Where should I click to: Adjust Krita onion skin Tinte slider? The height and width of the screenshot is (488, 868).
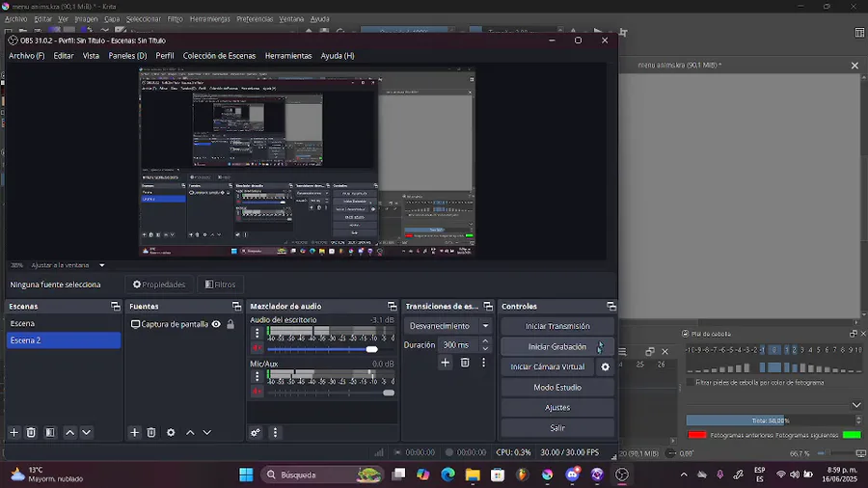pos(771,420)
